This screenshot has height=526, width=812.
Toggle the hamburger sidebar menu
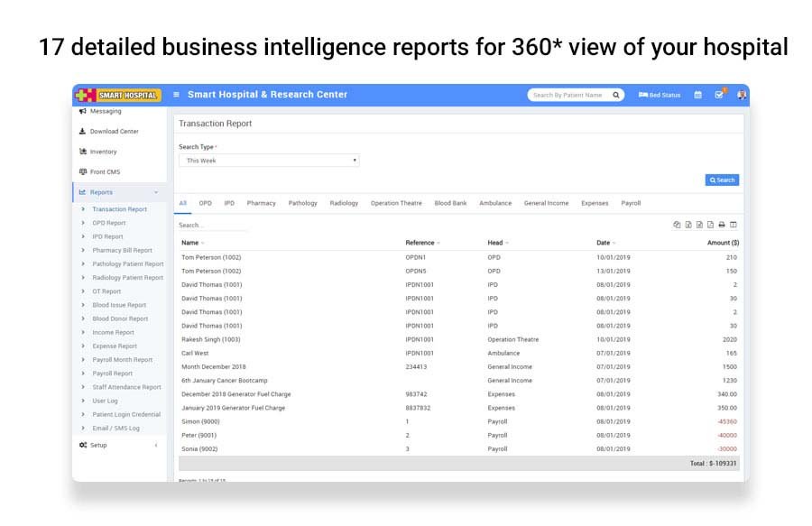[177, 95]
